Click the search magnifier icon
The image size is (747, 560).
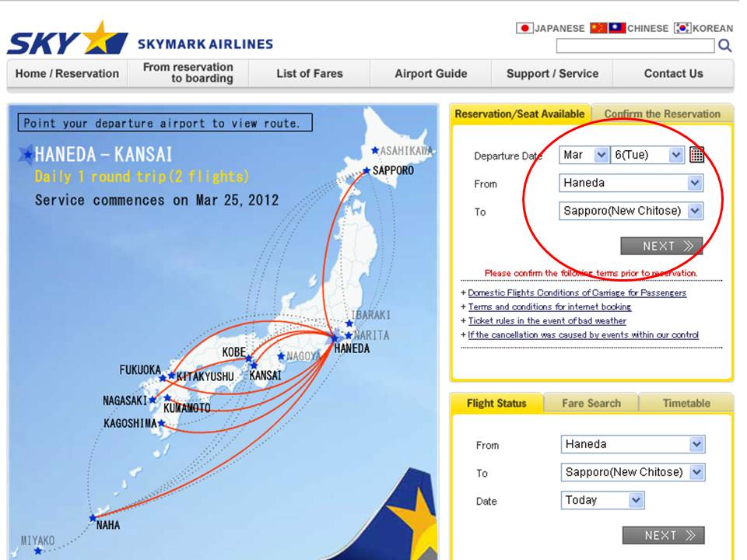point(724,46)
